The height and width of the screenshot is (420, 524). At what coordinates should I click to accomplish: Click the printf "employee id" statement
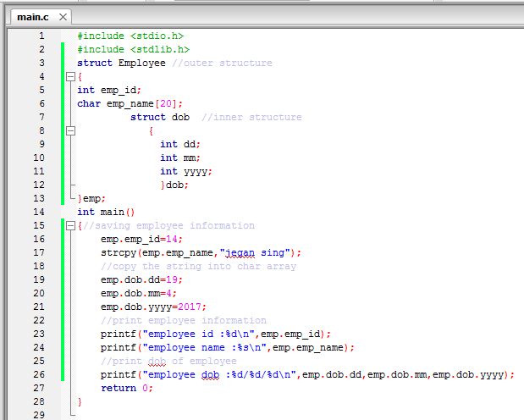coord(216,334)
